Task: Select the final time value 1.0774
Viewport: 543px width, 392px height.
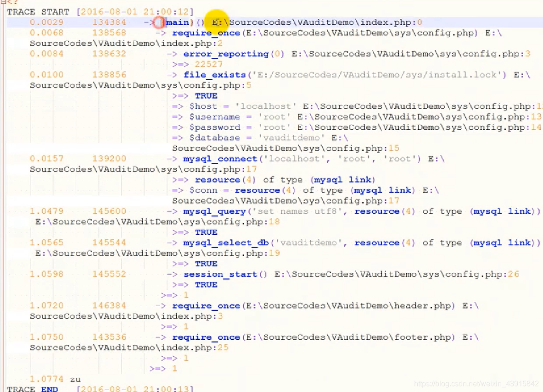Action: (47, 379)
